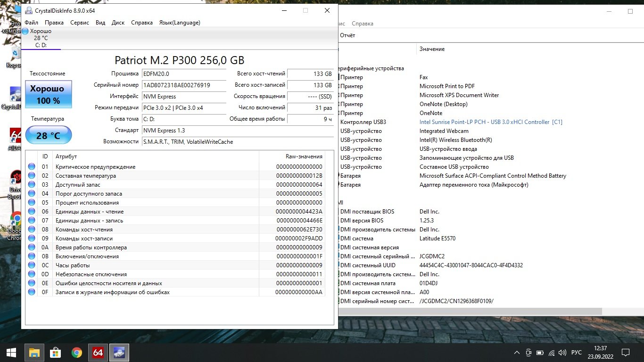This screenshot has height=362, width=644.
Task: Click status circle for Единицы данных - запись
Action: tap(32, 220)
